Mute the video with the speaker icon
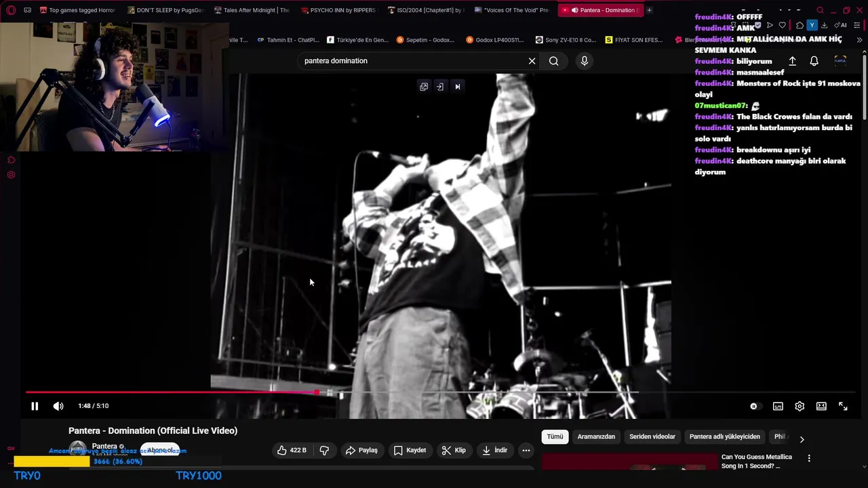868x488 pixels. [58, 406]
